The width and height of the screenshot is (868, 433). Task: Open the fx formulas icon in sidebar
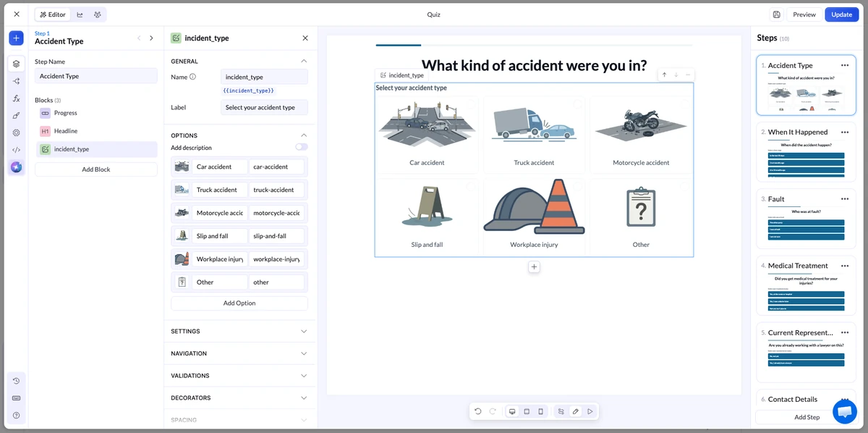(x=16, y=98)
